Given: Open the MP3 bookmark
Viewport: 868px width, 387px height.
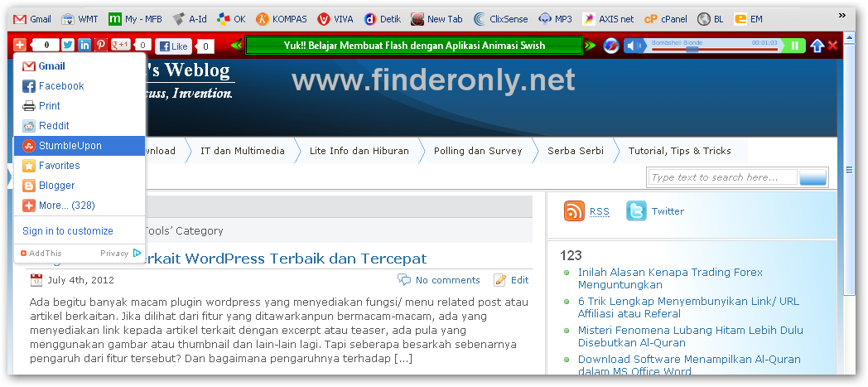Looking at the screenshot, I should tap(555, 19).
